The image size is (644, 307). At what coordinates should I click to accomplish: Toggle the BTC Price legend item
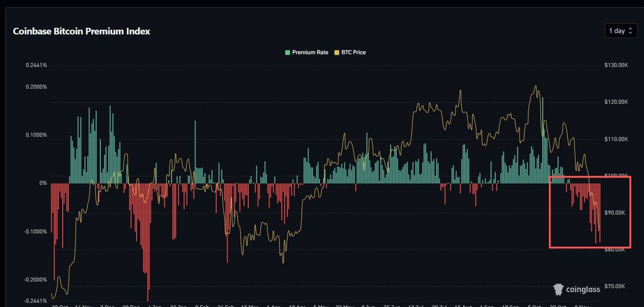pos(350,53)
